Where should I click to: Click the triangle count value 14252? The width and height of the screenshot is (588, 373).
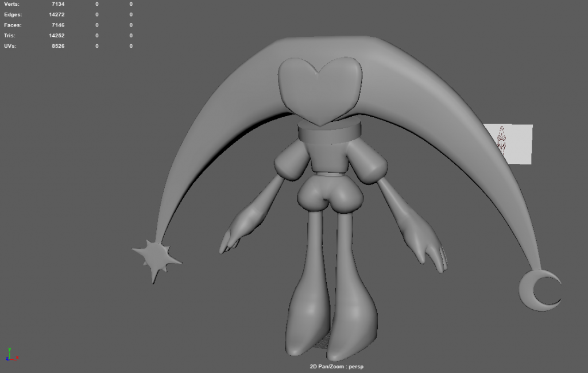(x=57, y=36)
